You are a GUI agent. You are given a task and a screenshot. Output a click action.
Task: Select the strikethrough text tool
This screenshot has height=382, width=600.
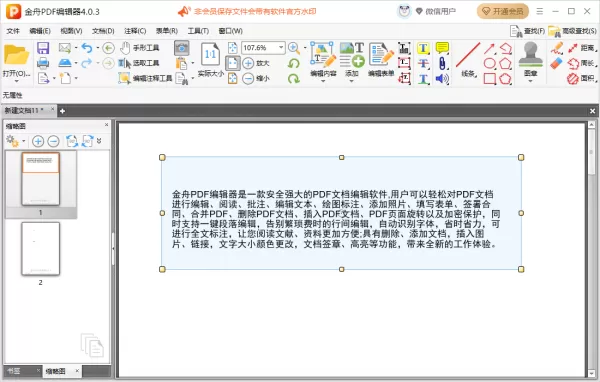pyautogui.click(x=423, y=63)
